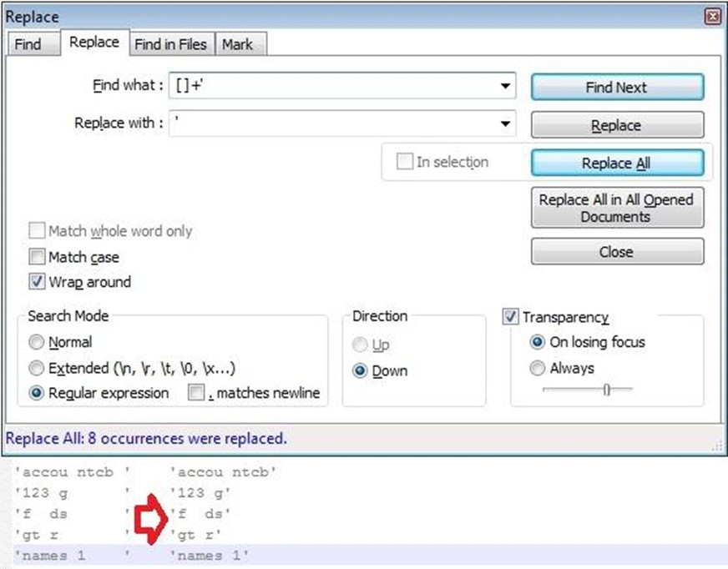Switch to the Mark tab

tap(238, 44)
